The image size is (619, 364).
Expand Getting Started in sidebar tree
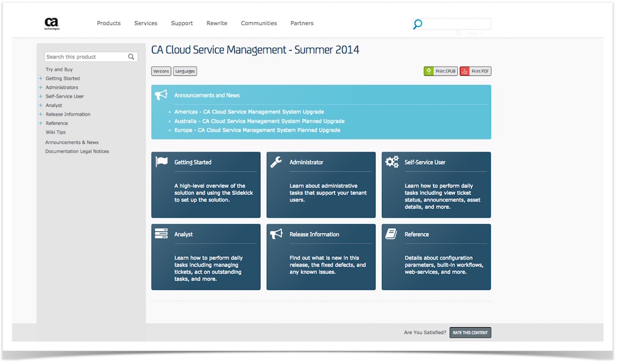pos(41,78)
